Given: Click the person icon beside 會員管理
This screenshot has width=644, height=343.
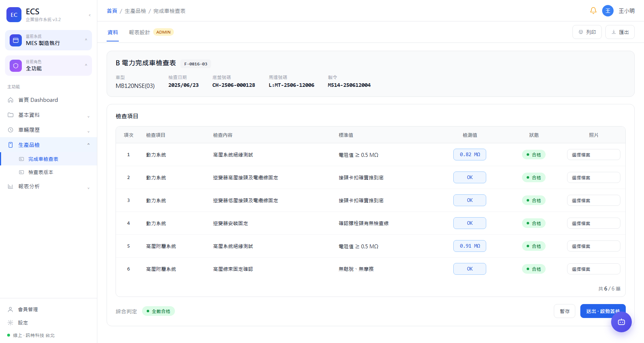Looking at the screenshot, I should pyautogui.click(x=11, y=309).
